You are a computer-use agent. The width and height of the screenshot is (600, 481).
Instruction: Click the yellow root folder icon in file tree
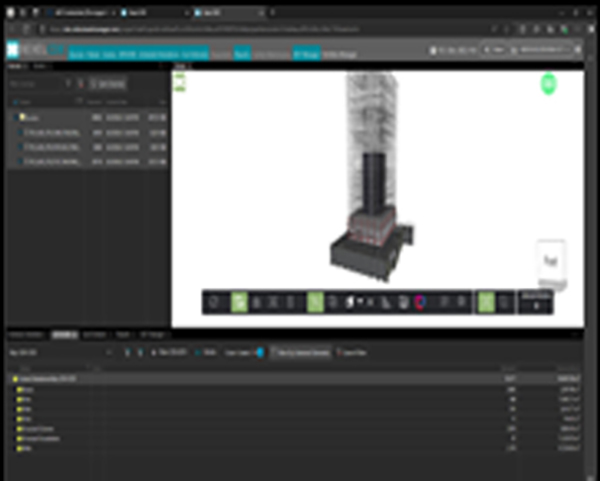(x=20, y=117)
